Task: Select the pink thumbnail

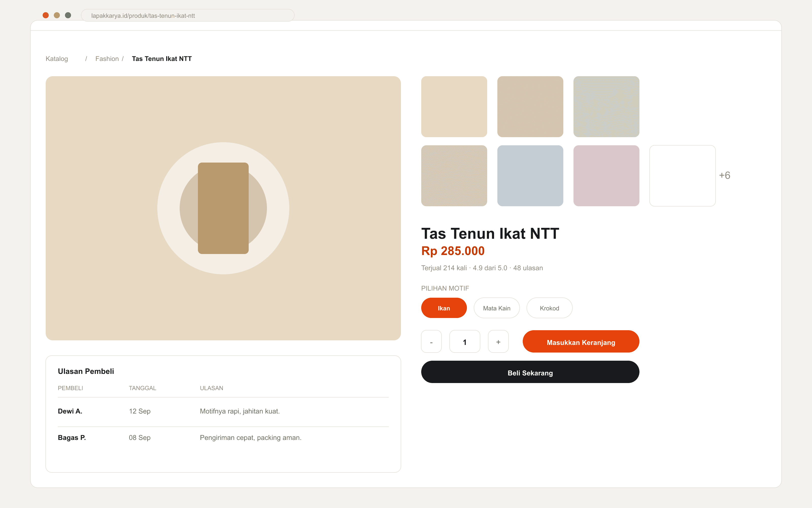Action: pyautogui.click(x=606, y=176)
